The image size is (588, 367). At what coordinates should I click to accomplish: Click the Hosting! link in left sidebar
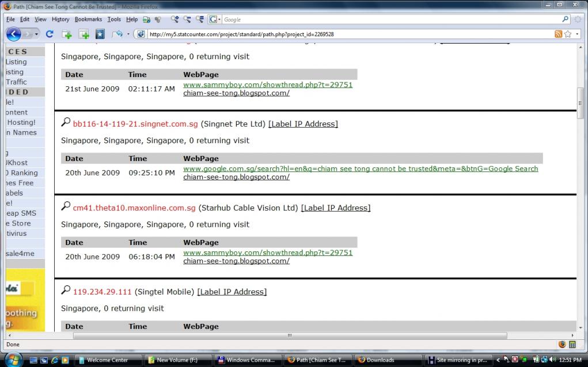point(21,122)
